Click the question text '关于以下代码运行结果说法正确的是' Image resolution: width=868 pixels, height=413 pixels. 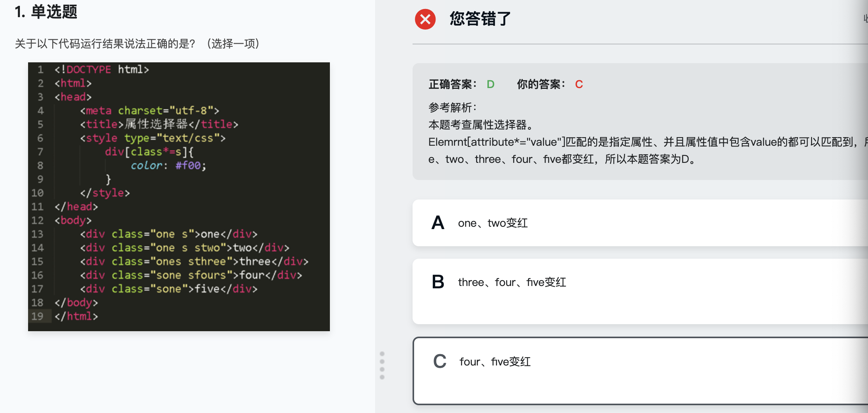click(105, 44)
